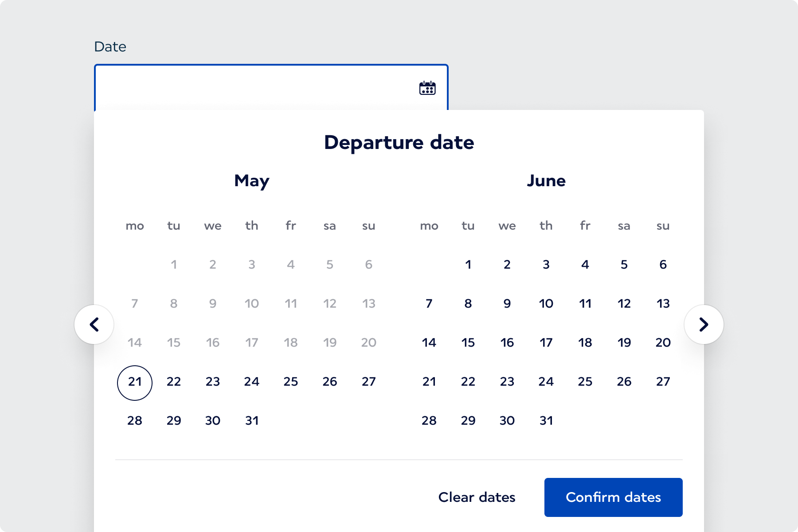This screenshot has width=798, height=532.
Task: Select June 13 in the calendar
Action: click(662, 303)
